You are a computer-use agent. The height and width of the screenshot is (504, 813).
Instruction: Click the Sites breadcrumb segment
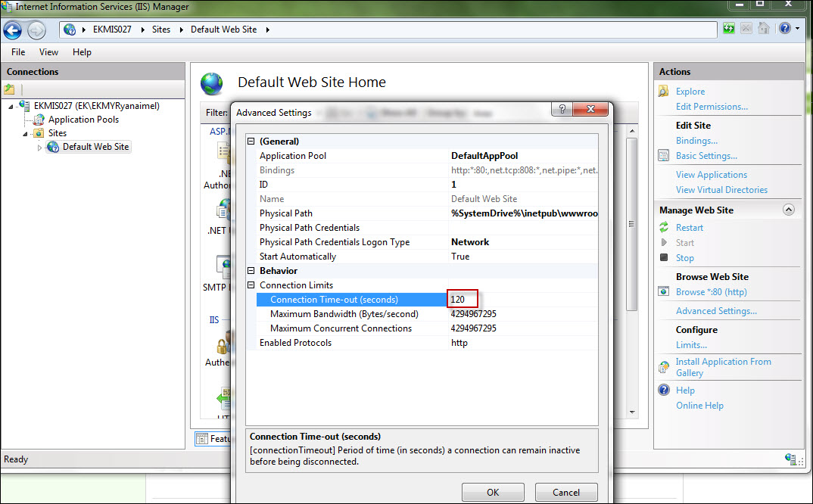161,30
